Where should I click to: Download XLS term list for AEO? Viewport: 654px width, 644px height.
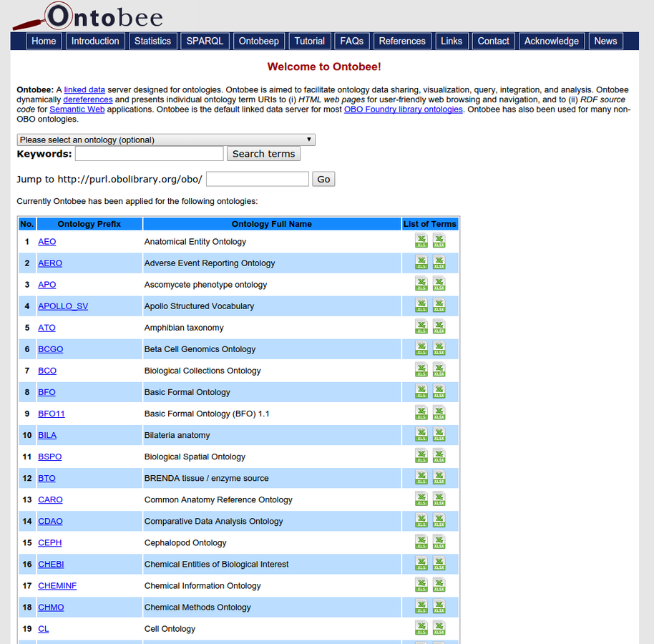point(421,240)
